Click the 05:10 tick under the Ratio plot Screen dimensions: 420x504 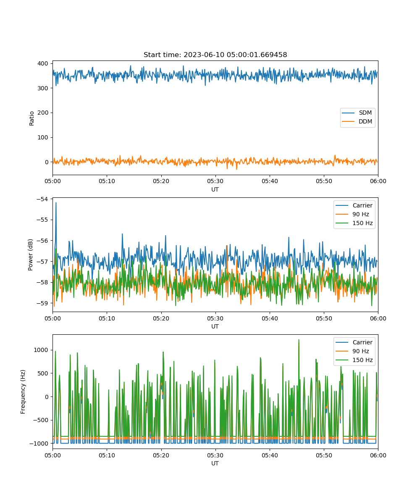click(x=107, y=181)
